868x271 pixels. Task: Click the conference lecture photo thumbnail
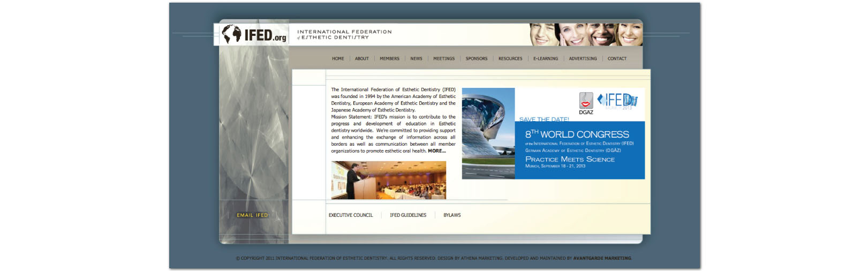pos(388,180)
